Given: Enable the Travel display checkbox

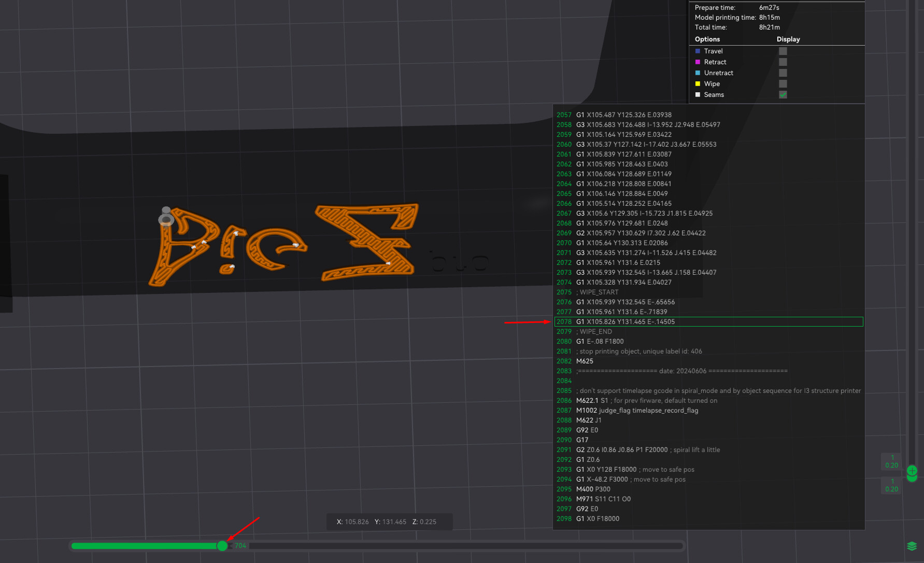Looking at the screenshot, I should tap(783, 51).
